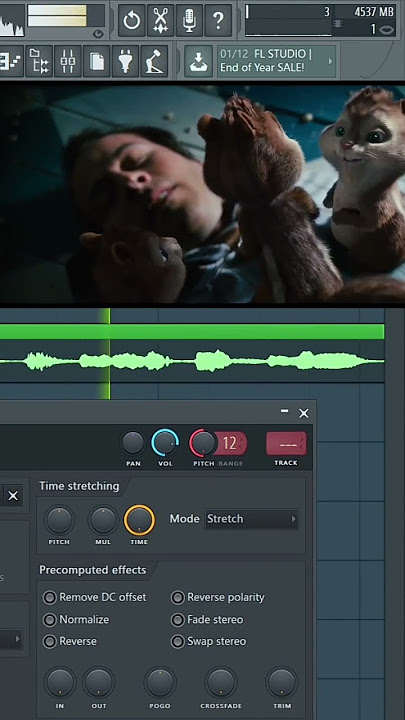The image size is (405, 720).
Task: Adjust the blue VOL knob
Action: coord(165,443)
